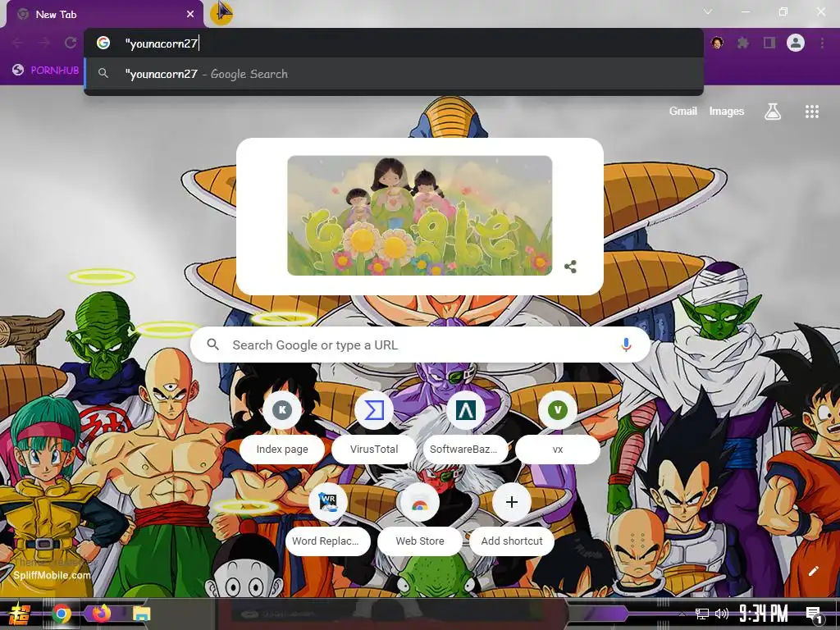840x630 pixels.
Task: Open the Web Store shortcut
Action: pyautogui.click(x=419, y=518)
